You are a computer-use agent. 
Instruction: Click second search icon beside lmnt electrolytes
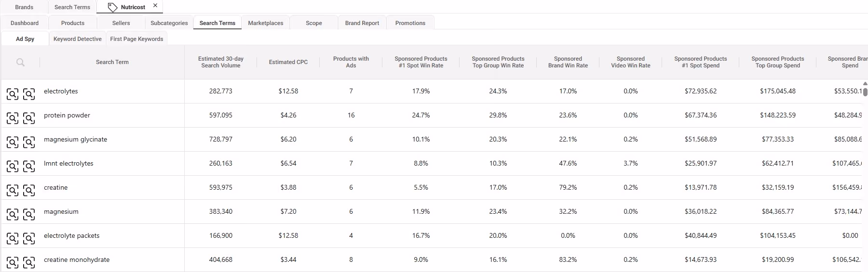[x=29, y=166]
